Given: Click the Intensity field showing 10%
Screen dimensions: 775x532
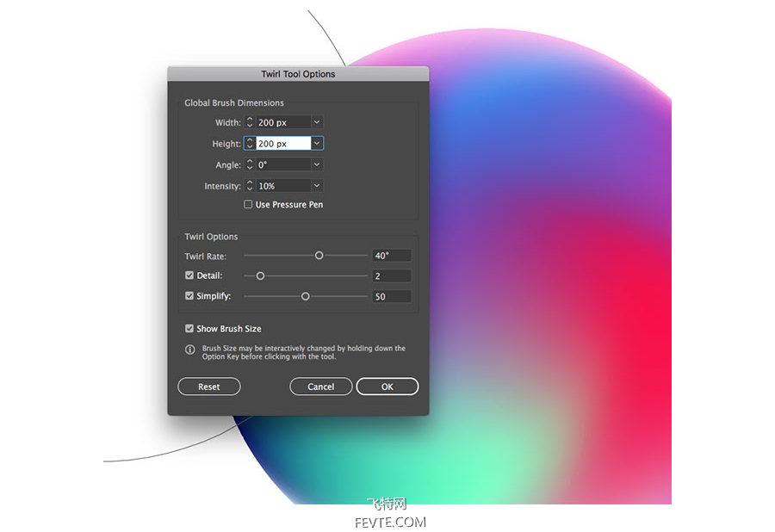Looking at the screenshot, I should click(x=283, y=186).
